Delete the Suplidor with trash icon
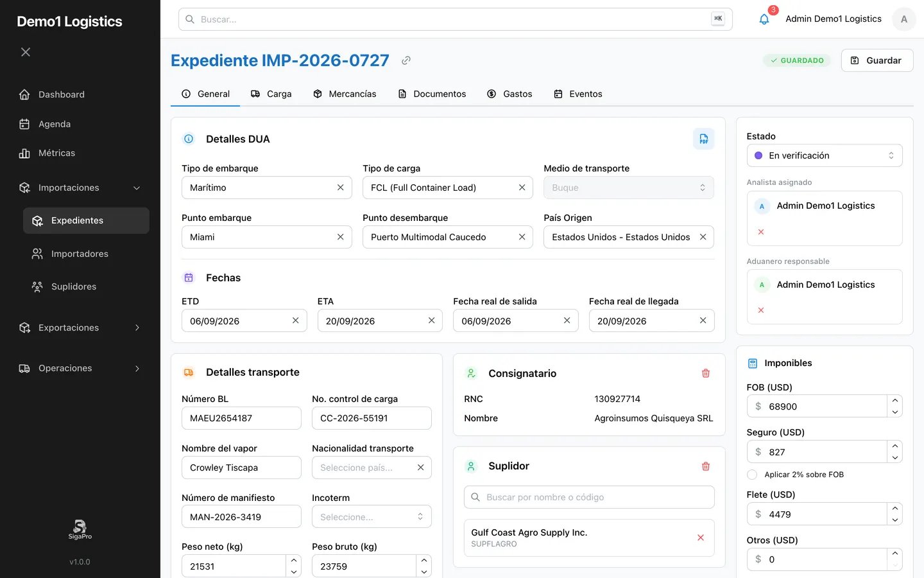This screenshot has width=924, height=578. (x=706, y=466)
